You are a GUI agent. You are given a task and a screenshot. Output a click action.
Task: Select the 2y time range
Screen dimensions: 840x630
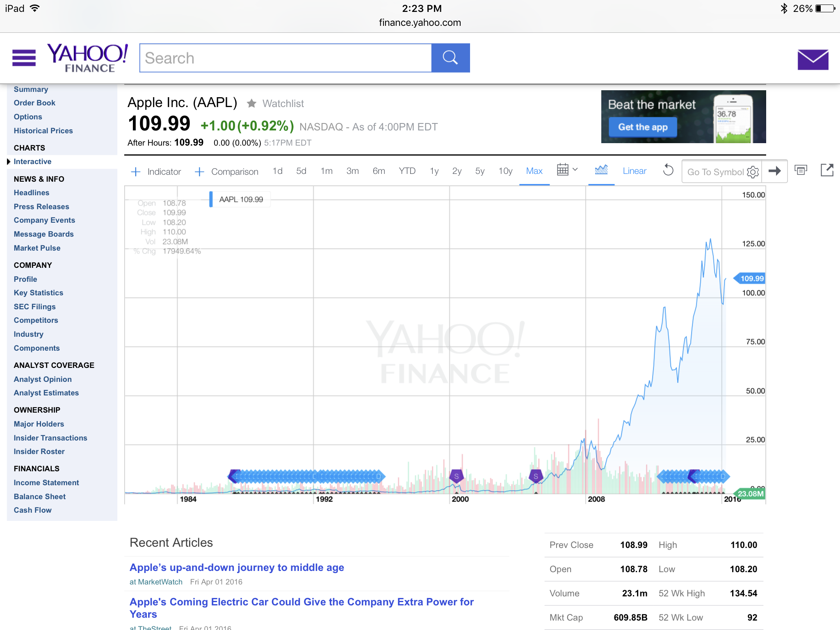pos(457,171)
